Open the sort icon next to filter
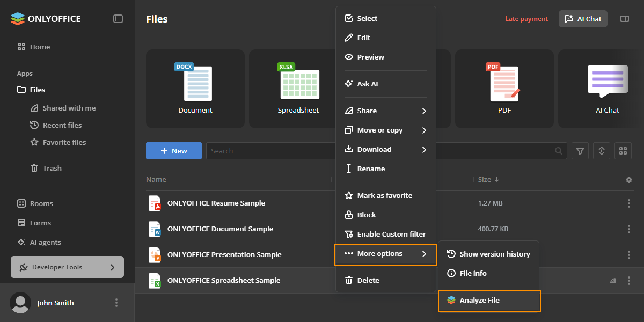The height and width of the screenshot is (322, 644). (602, 151)
